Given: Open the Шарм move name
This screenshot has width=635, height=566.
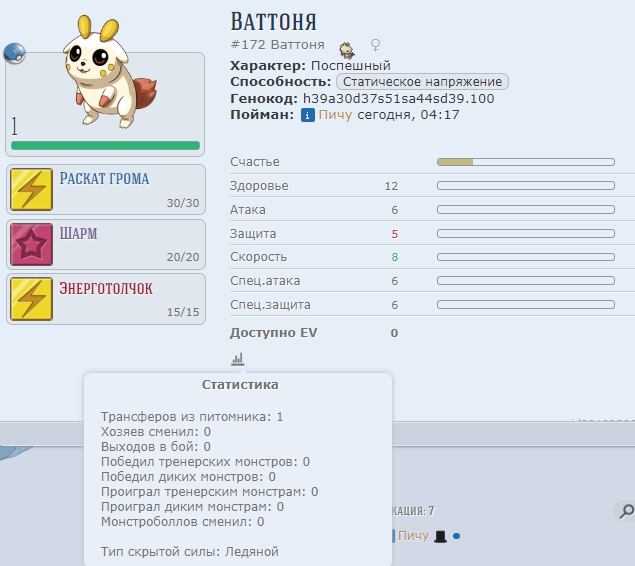Looking at the screenshot, I should point(79,234).
